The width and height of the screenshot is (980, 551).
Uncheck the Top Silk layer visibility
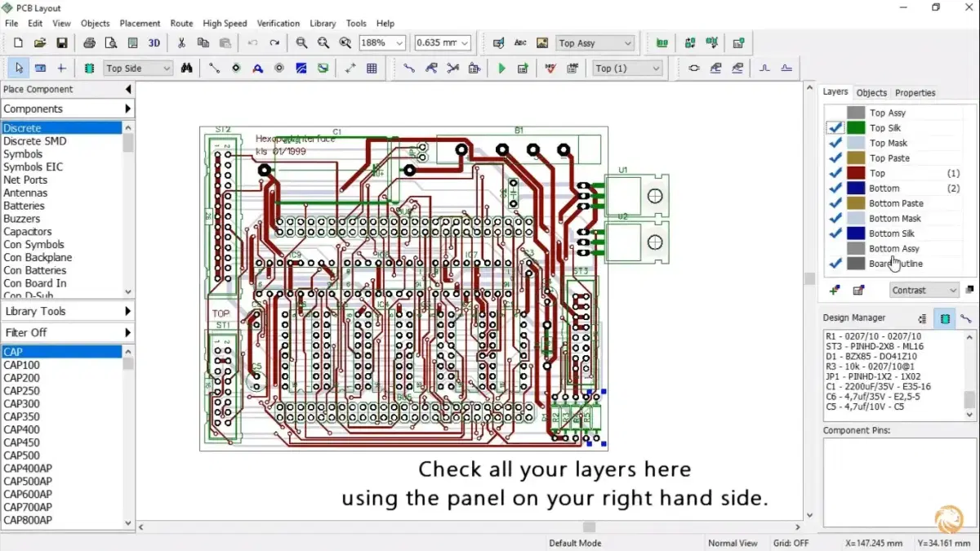pos(835,128)
